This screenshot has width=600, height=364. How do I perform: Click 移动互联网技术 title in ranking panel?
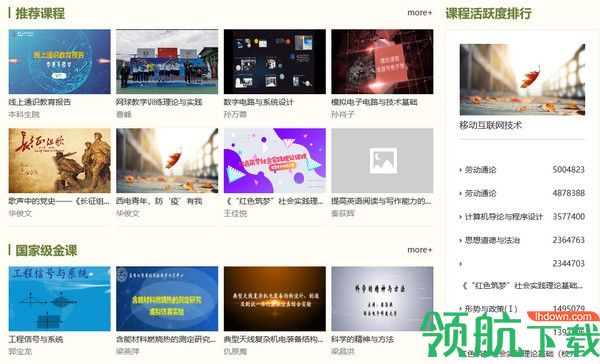491,125
